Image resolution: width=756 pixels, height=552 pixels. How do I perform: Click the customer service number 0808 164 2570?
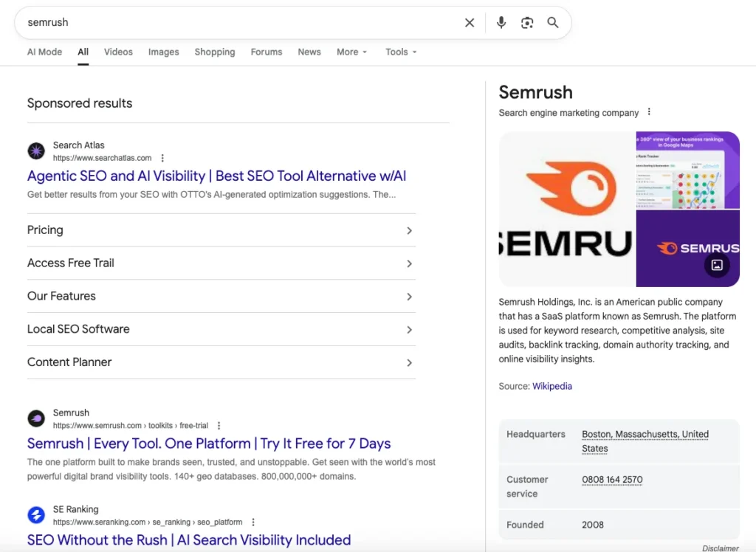click(x=612, y=480)
